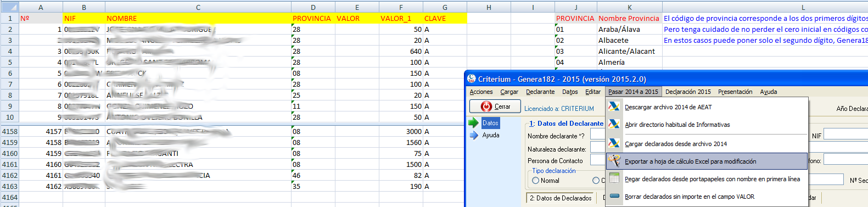
Task: Click the blue arrow next to Ayuda
Action: tap(474, 135)
